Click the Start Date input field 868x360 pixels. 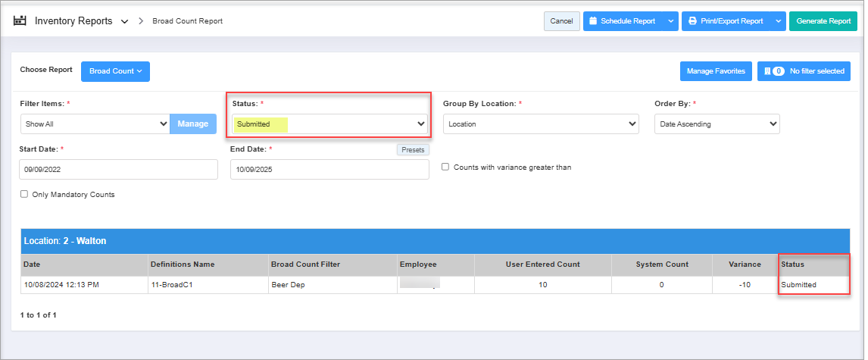(x=118, y=170)
